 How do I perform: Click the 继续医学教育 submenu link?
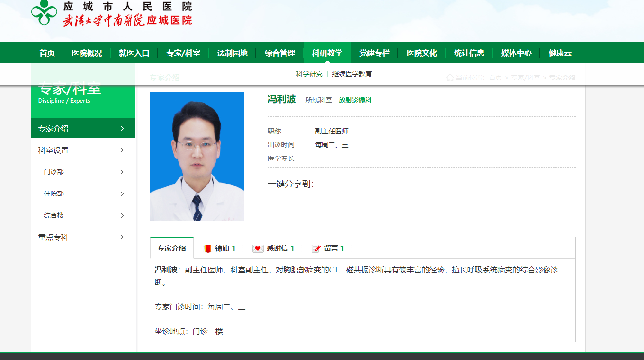352,74
